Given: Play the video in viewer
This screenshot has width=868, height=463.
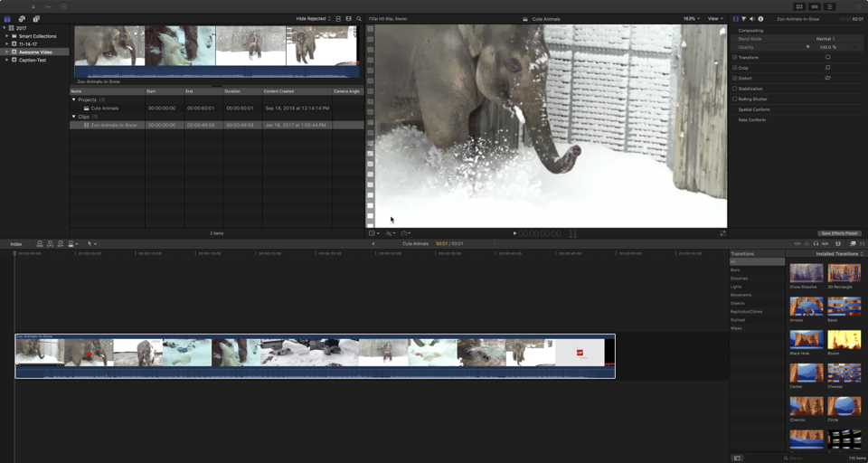Looking at the screenshot, I should point(514,233).
